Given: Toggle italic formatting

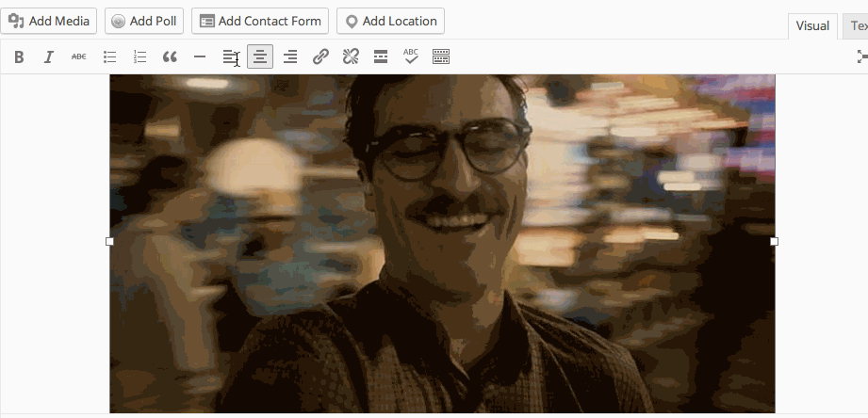Looking at the screenshot, I should tap(49, 57).
